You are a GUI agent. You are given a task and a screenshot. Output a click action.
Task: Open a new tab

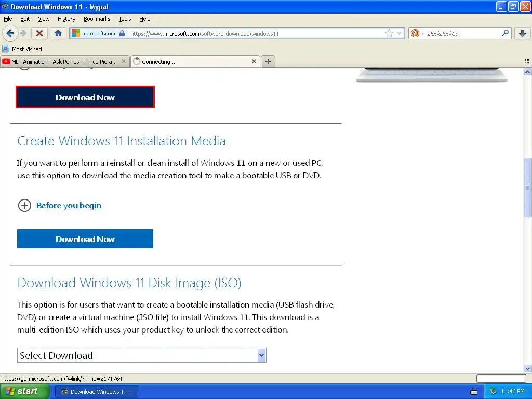[x=268, y=61]
